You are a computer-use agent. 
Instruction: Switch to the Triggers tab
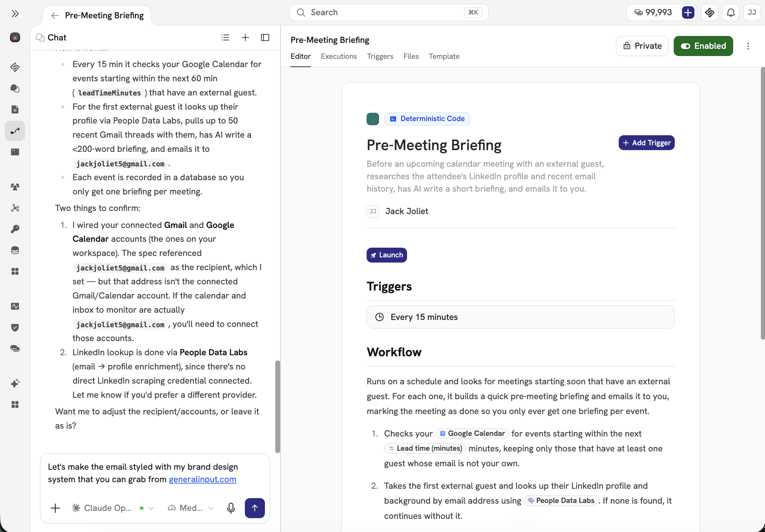coord(380,56)
